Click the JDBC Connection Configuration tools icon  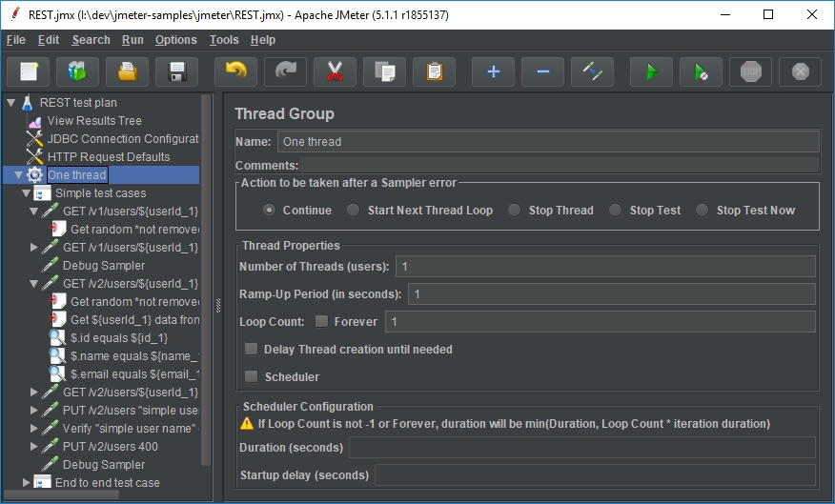(x=34, y=139)
